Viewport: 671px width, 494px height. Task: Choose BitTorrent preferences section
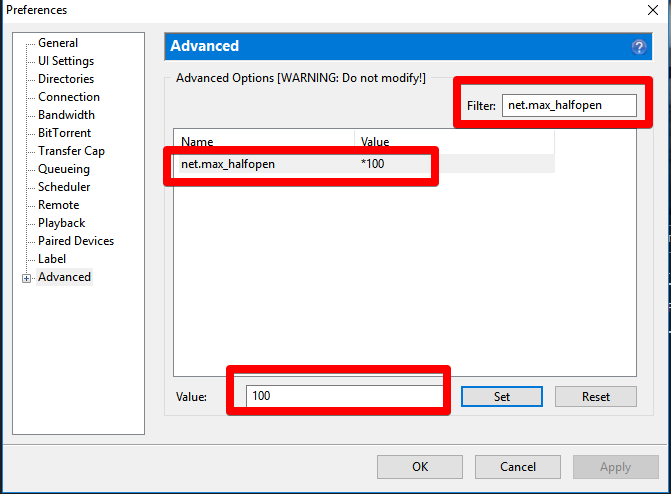64,133
